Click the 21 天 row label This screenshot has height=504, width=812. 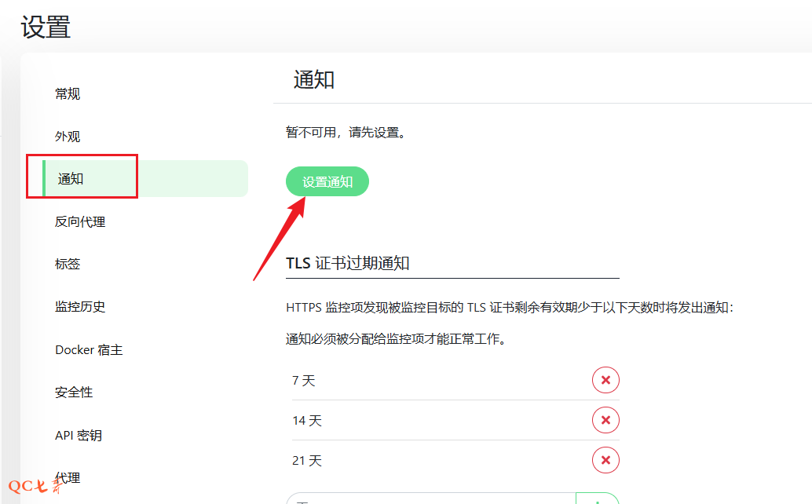[307, 461]
